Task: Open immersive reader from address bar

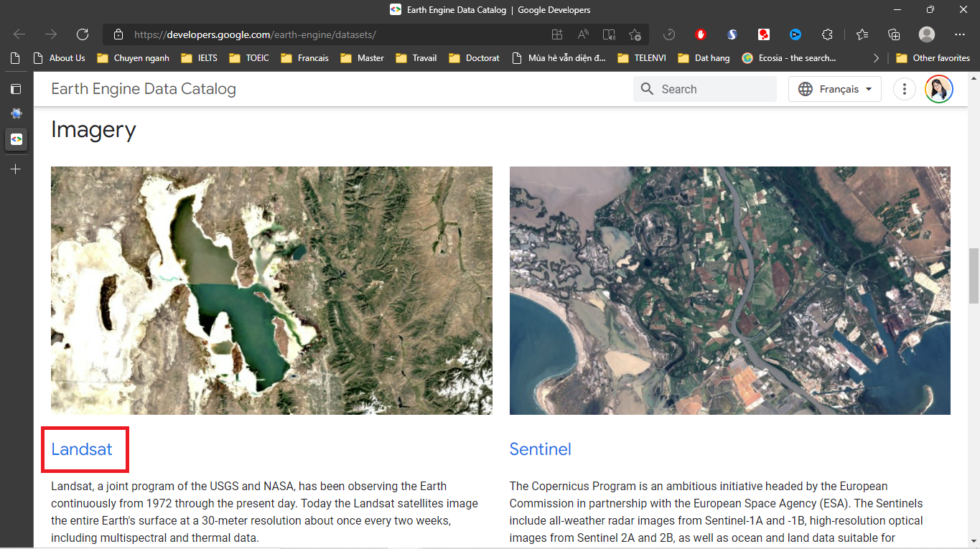Action: [609, 34]
